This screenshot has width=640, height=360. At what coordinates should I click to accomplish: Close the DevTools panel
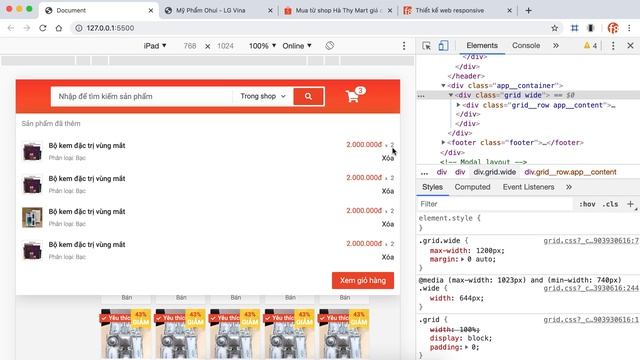point(630,46)
